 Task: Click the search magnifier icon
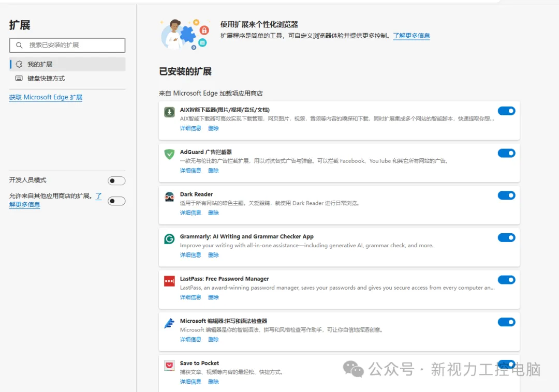[19, 45]
